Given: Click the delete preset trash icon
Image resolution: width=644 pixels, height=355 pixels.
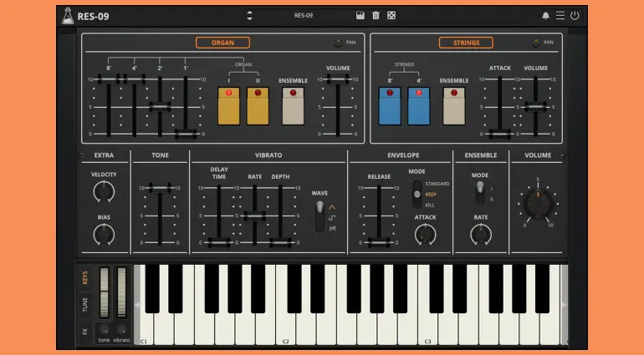Looking at the screenshot, I should click(376, 15).
